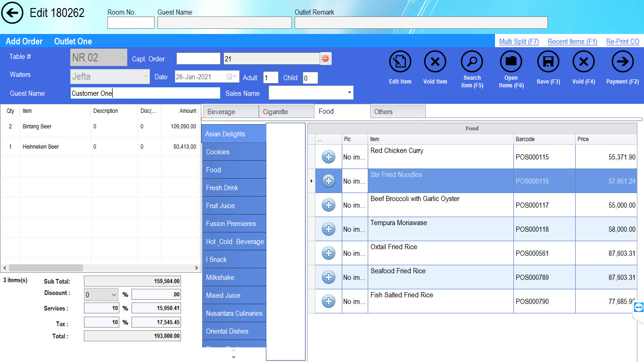Add Red Chicken Curry with plus icon
The image size is (644, 362).
click(329, 157)
